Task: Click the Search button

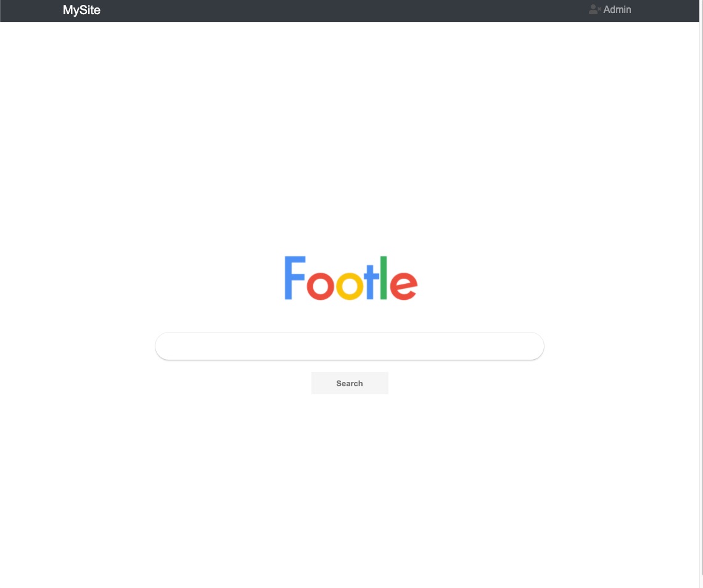Action: tap(350, 383)
